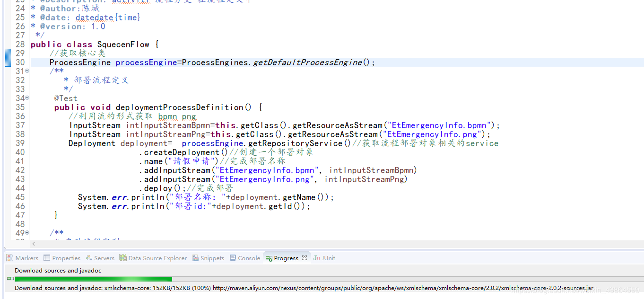Click the job icon beside the progress bar
The image size is (644, 299).
click(x=10, y=279)
